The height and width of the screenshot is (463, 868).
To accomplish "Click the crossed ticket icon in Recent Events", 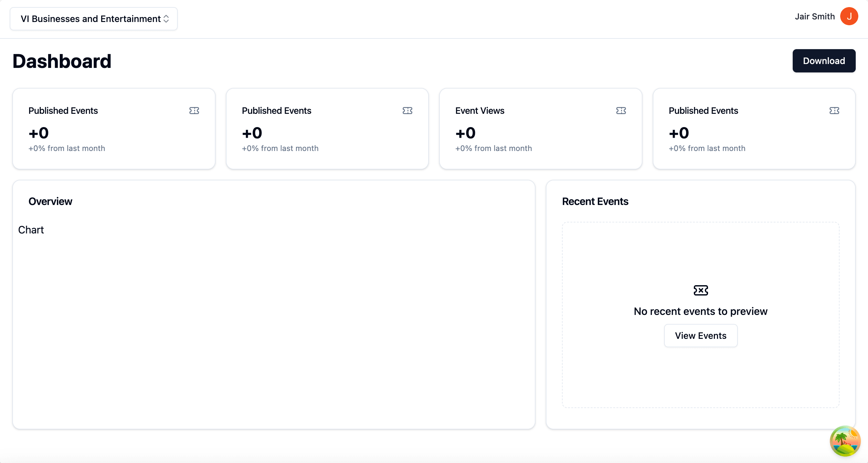I will click(x=701, y=290).
